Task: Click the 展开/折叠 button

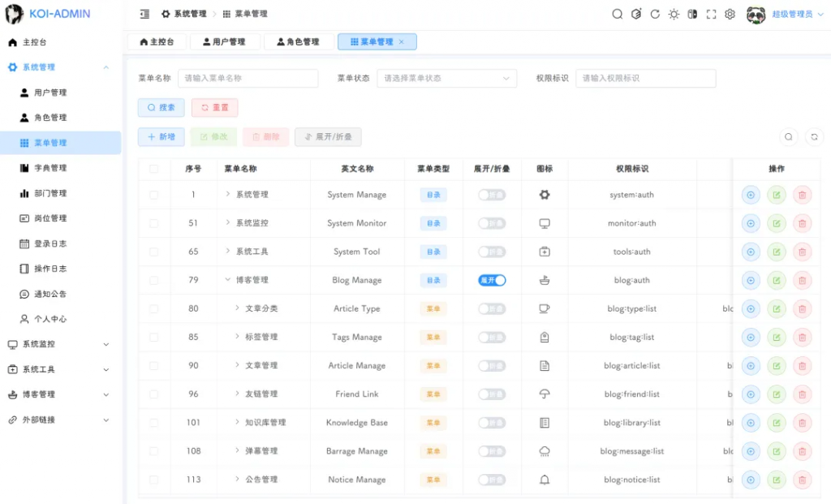Action: 328,136
